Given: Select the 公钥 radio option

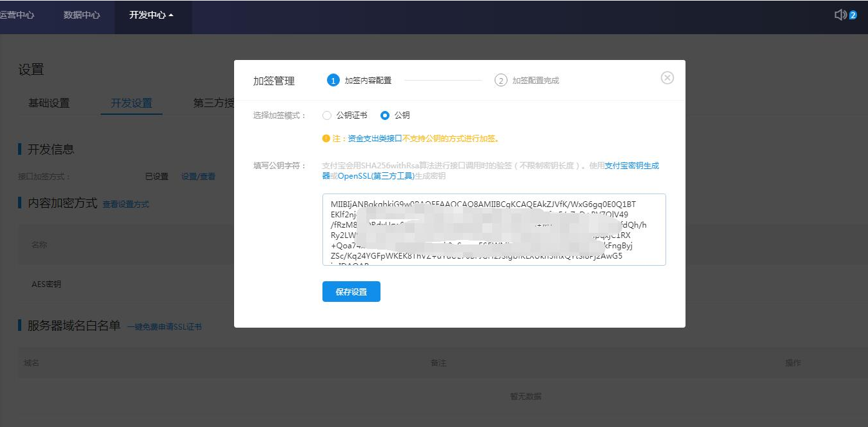Looking at the screenshot, I should pyautogui.click(x=385, y=115).
